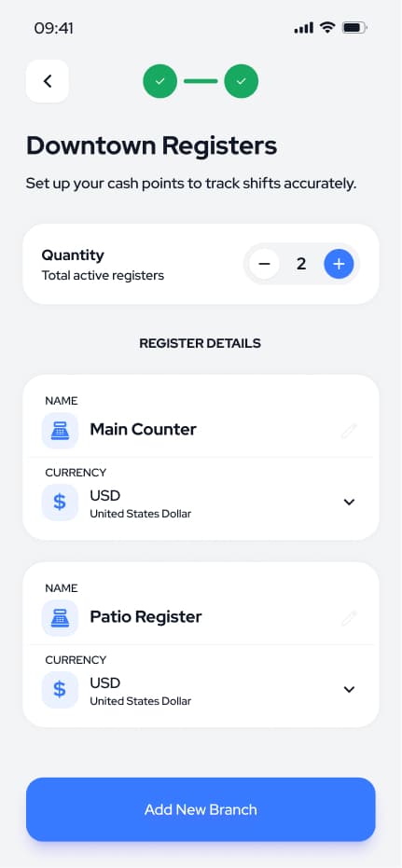Click the cash register icon beside Main Counter
This screenshot has height=868, width=402.
(x=60, y=430)
